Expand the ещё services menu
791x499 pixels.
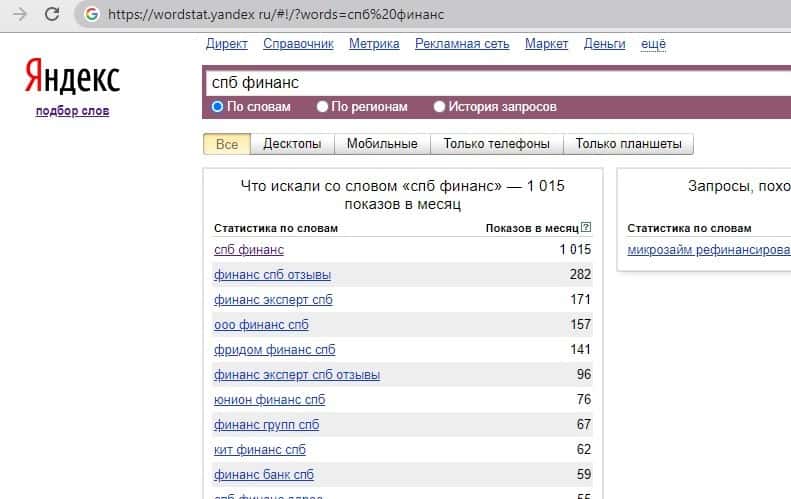(x=653, y=44)
